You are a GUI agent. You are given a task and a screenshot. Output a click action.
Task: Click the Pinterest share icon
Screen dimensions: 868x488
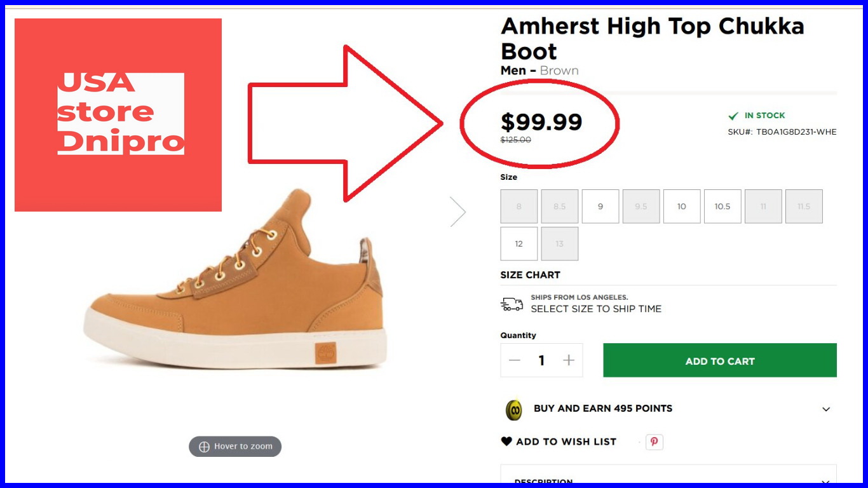(654, 442)
